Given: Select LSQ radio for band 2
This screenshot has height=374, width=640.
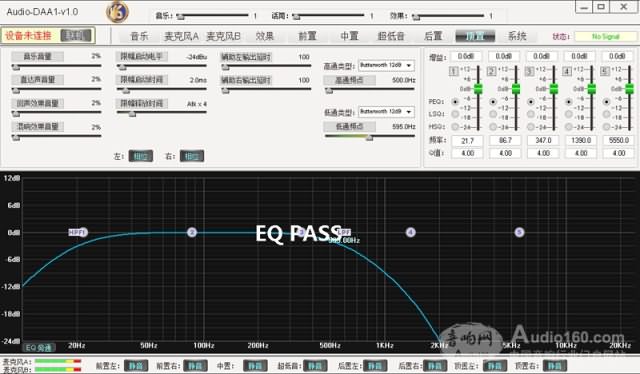Looking at the screenshot, I should [x=493, y=114].
